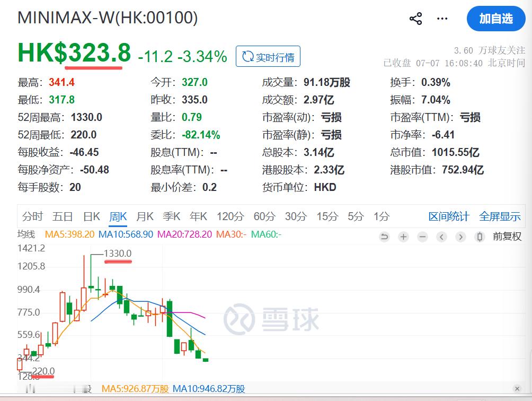532x401 pixels.
Task: Click the 昨收 value 335.0
Action: [x=194, y=100]
